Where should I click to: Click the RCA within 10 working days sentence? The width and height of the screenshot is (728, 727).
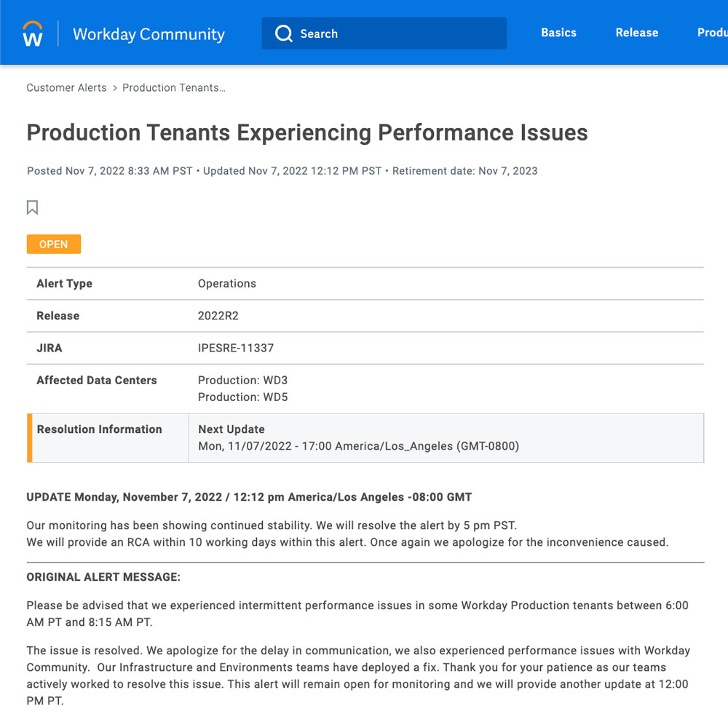pos(347,542)
